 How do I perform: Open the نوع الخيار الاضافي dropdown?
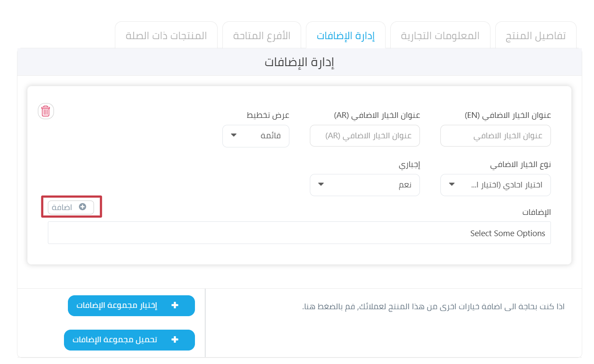point(496,185)
